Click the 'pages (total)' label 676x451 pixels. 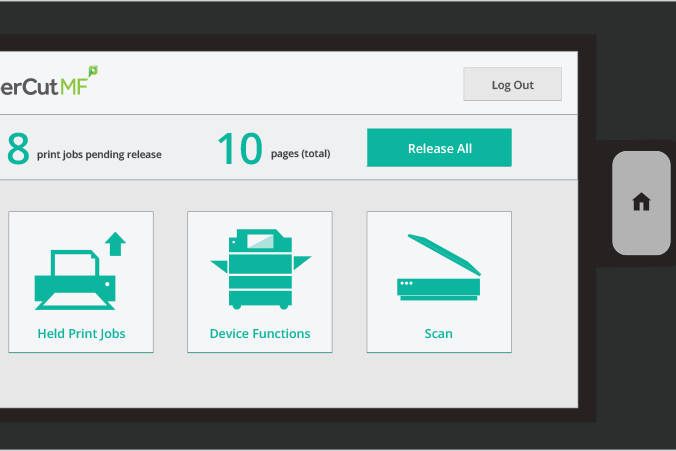pos(300,154)
